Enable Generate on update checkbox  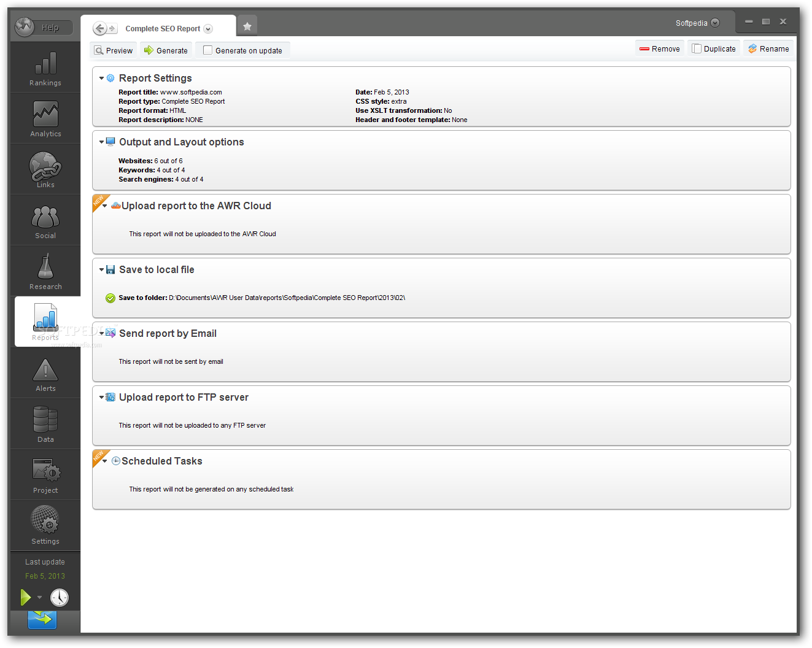pyautogui.click(x=207, y=50)
